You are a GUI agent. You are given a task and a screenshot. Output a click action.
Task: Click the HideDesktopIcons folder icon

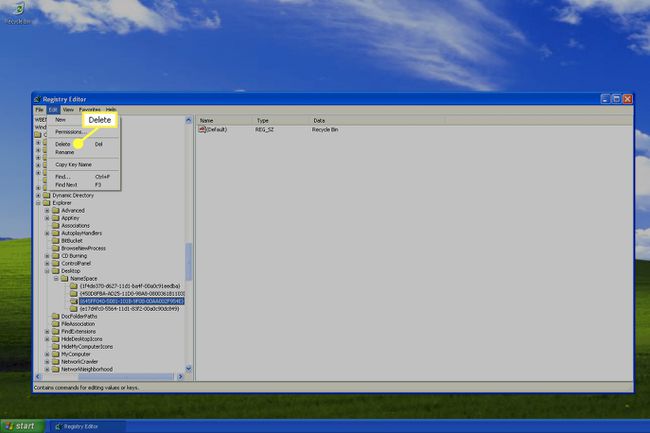56,339
